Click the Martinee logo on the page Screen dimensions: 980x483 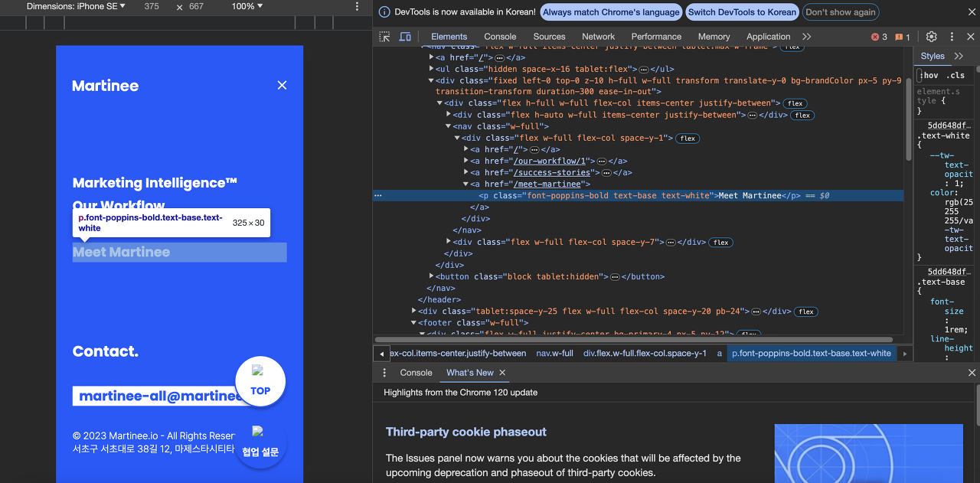(106, 86)
